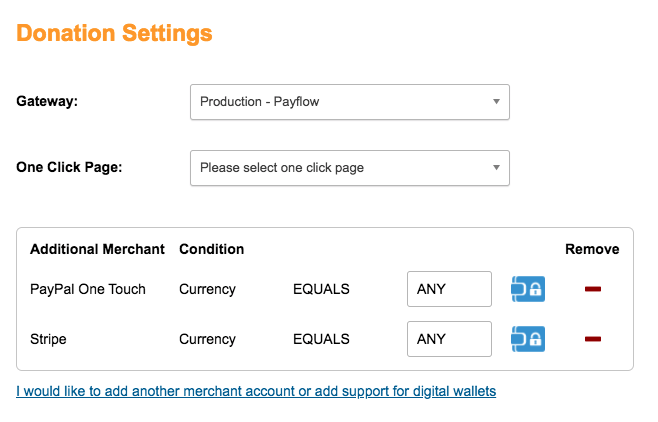Image resolution: width=658 pixels, height=422 pixels.
Task: Select the Stripe merchant name
Action: click(48, 339)
